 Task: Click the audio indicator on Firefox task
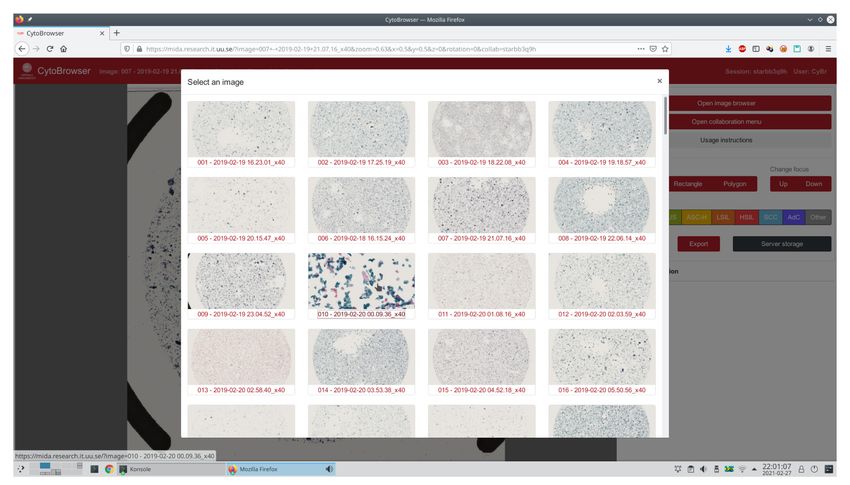(329, 469)
